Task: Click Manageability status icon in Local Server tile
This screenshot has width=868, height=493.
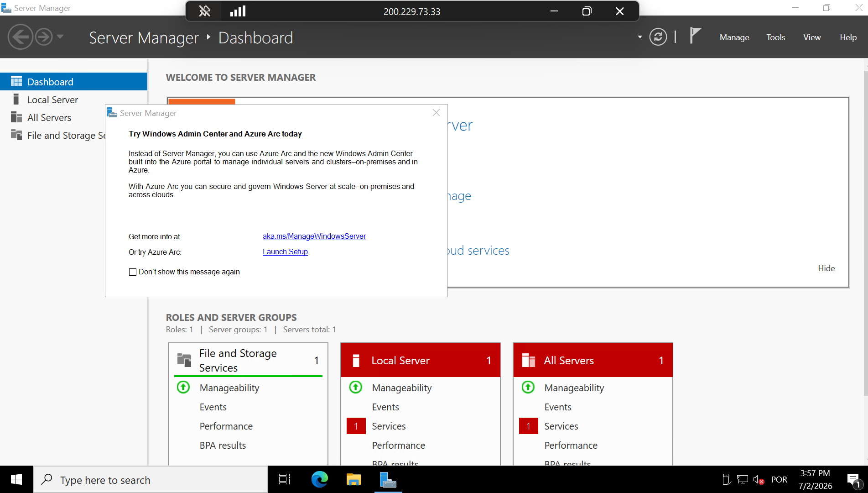Action: [356, 388]
